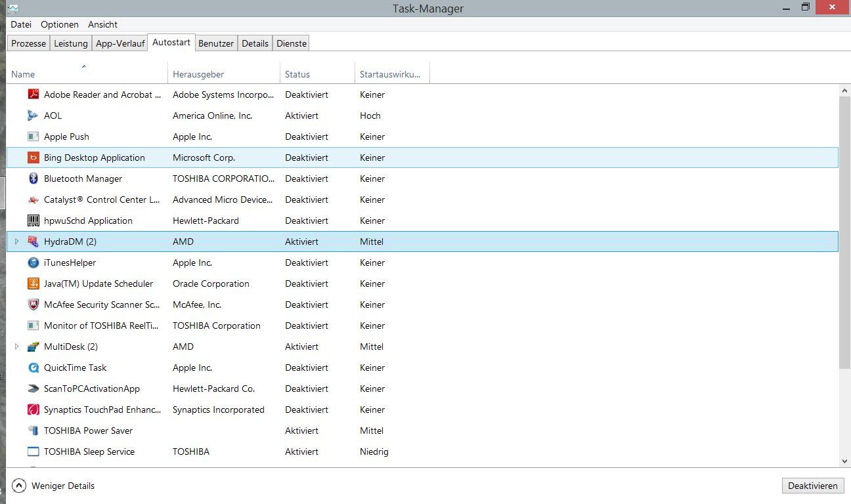Click the Bluetooth Manager icon

point(33,178)
